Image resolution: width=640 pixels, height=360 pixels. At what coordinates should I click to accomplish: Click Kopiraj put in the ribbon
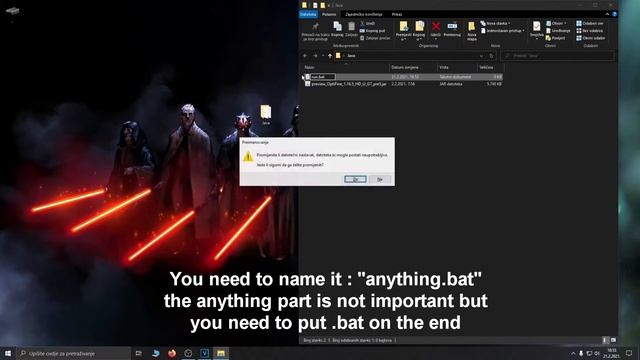click(372, 31)
